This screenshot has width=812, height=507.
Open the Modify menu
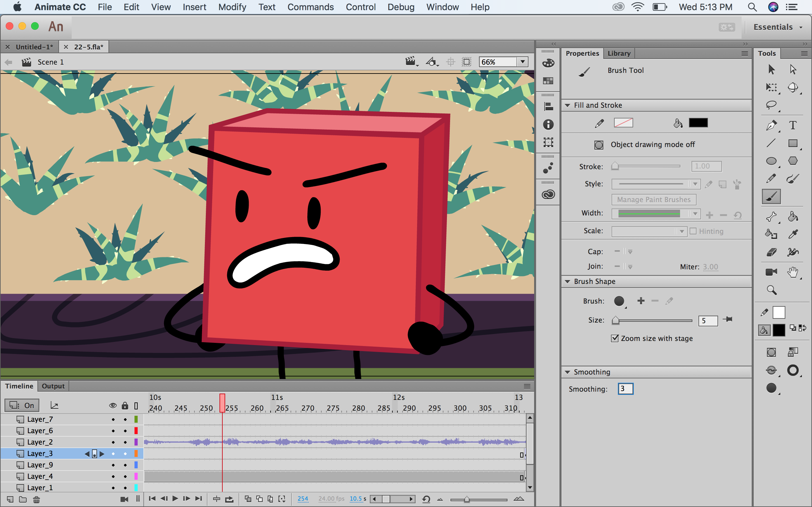pyautogui.click(x=232, y=7)
